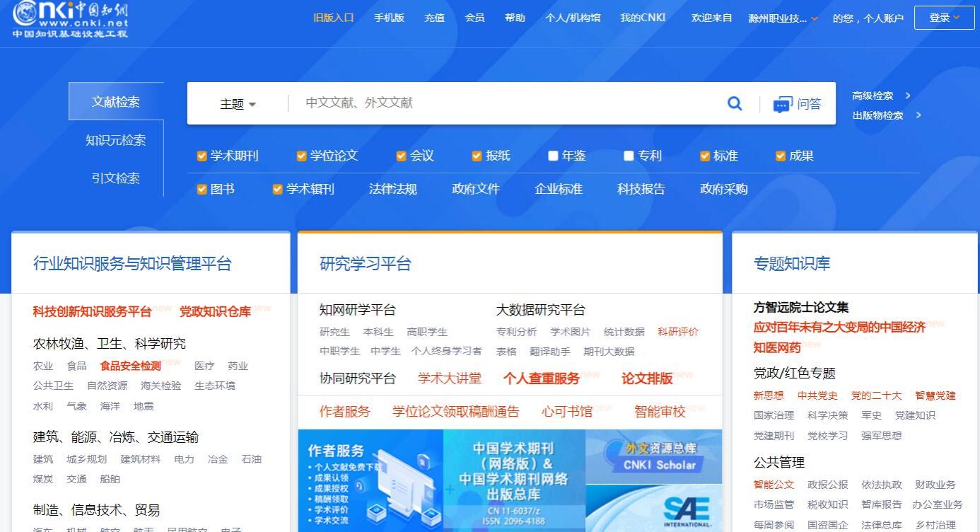
Task: Open the 旧版入口 link
Action: point(333,18)
